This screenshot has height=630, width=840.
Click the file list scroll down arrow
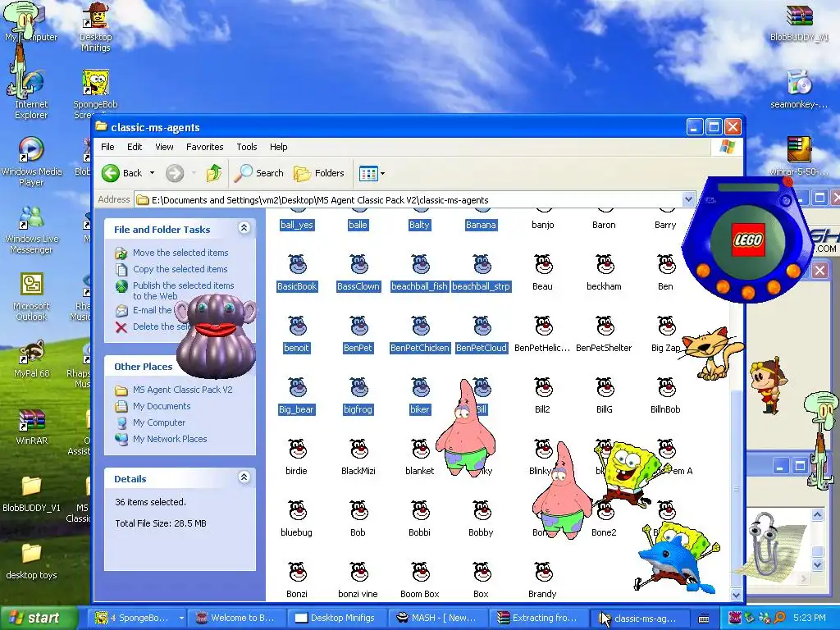click(736, 596)
